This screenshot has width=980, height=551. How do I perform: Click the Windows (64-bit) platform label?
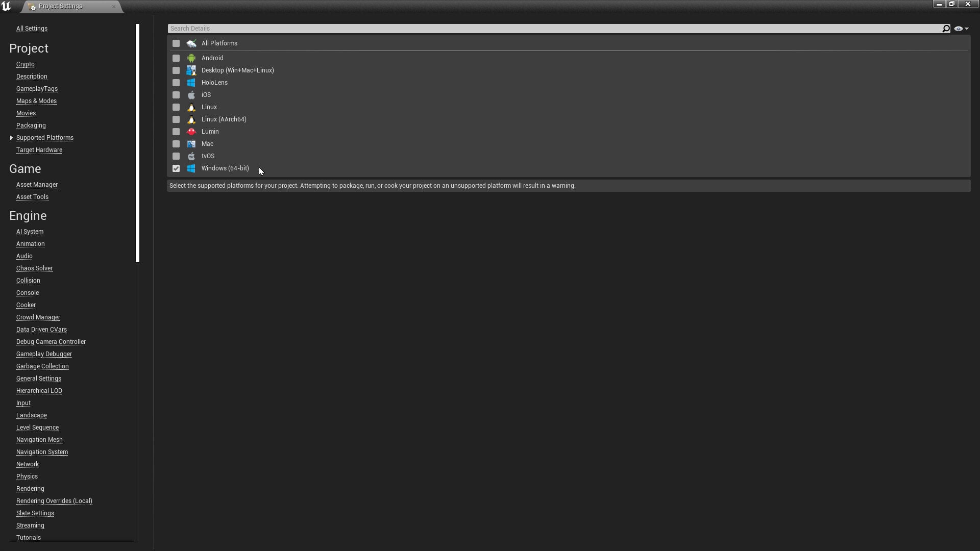[x=225, y=168]
